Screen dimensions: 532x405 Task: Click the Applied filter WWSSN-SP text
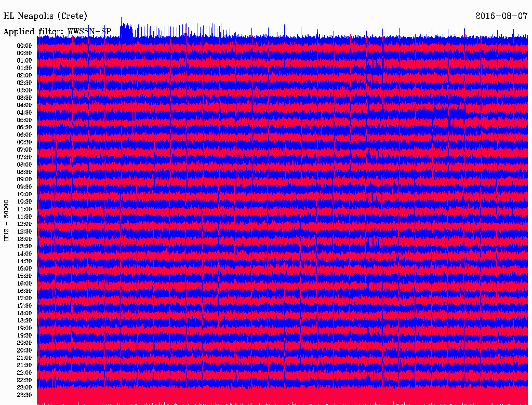[57, 32]
